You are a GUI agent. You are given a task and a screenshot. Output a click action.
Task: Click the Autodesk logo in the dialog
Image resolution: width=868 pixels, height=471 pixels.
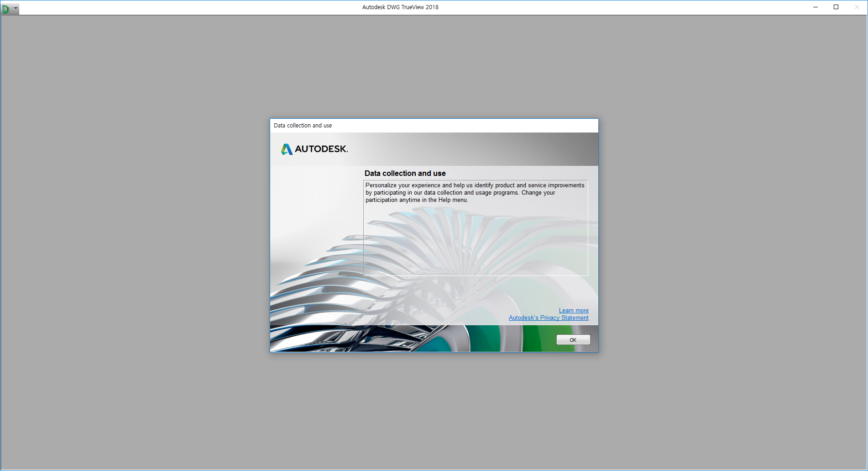click(314, 149)
